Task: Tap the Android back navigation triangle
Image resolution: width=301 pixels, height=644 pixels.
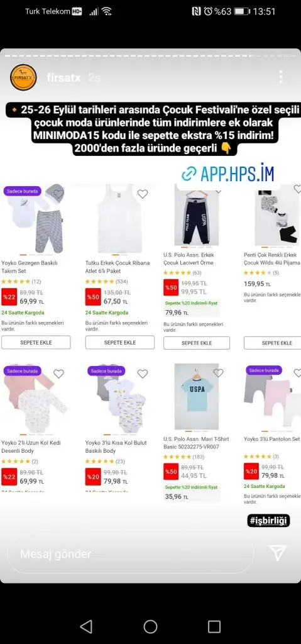Action: 86,626
